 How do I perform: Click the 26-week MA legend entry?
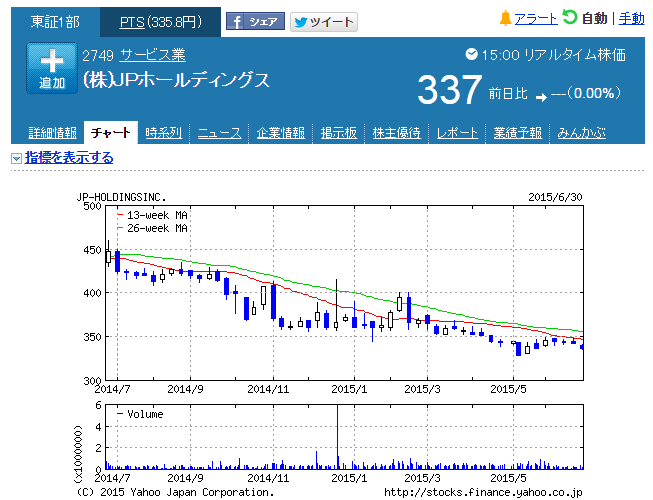pyautogui.click(x=152, y=228)
